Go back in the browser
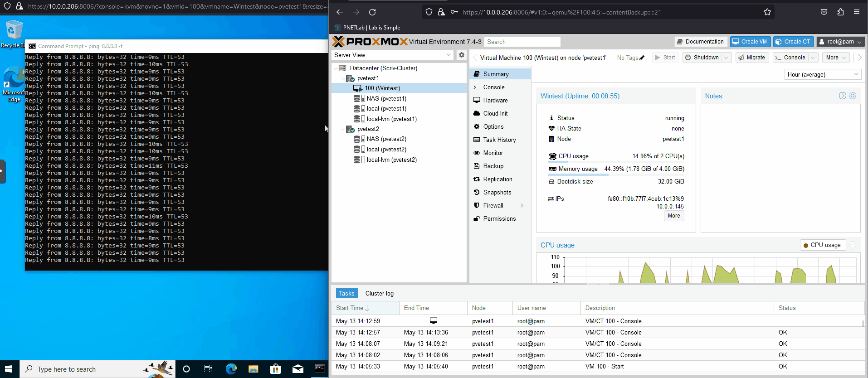 pos(340,12)
